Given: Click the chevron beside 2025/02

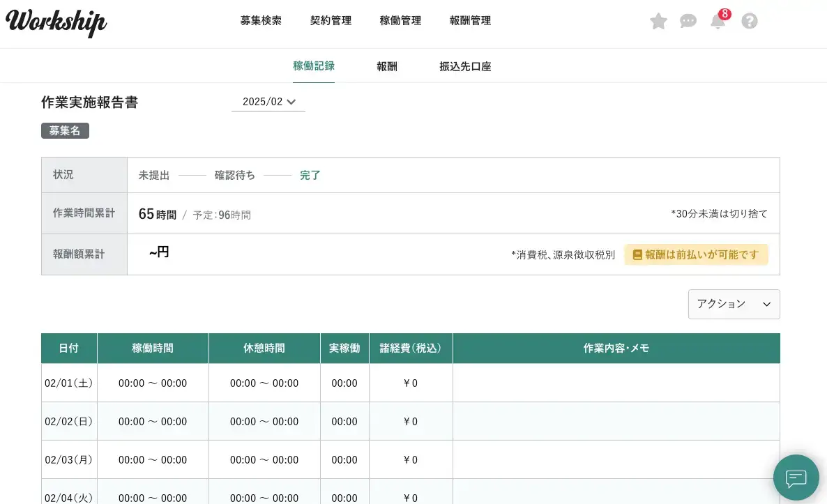Looking at the screenshot, I should (x=291, y=102).
